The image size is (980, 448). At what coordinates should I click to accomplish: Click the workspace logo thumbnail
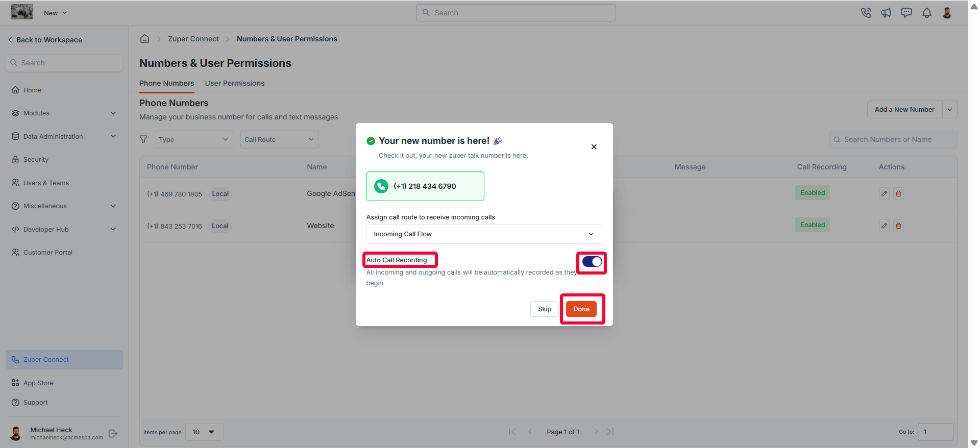(x=22, y=12)
